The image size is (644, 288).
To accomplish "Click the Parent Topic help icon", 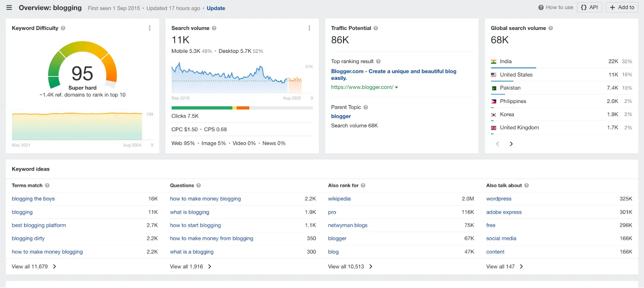I will click(366, 107).
